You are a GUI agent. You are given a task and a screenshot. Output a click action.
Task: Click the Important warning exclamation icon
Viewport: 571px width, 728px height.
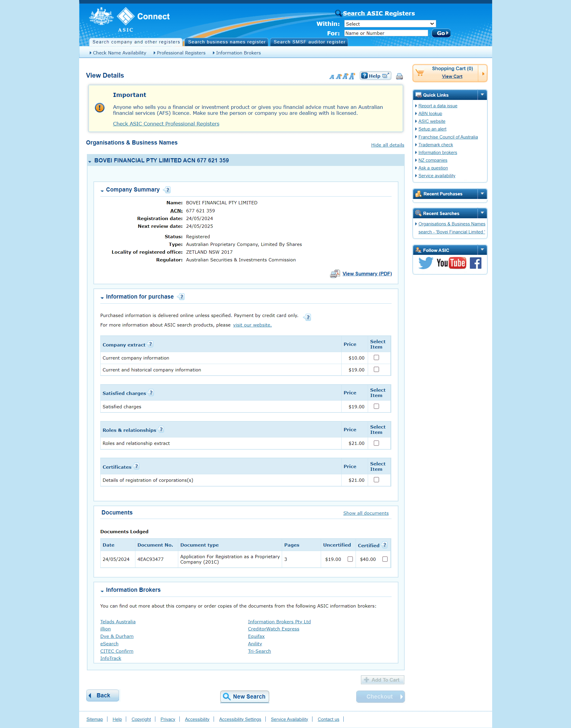(x=100, y=108)
